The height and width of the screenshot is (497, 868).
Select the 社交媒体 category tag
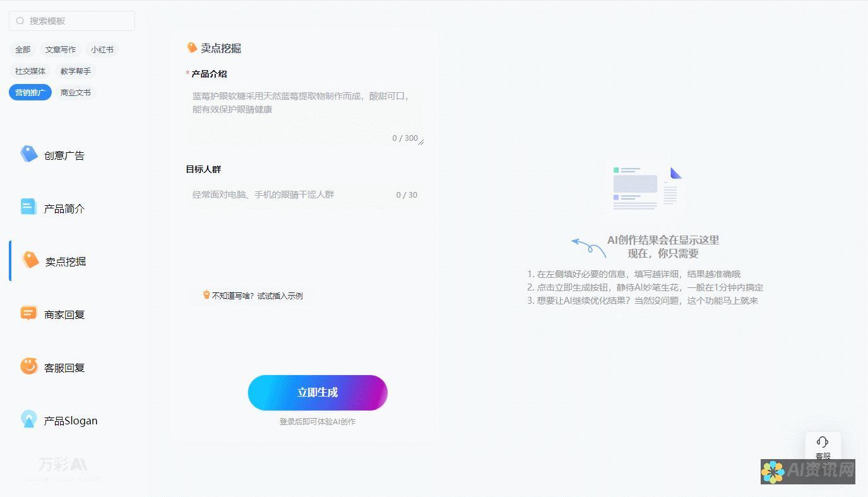point(30,71)
